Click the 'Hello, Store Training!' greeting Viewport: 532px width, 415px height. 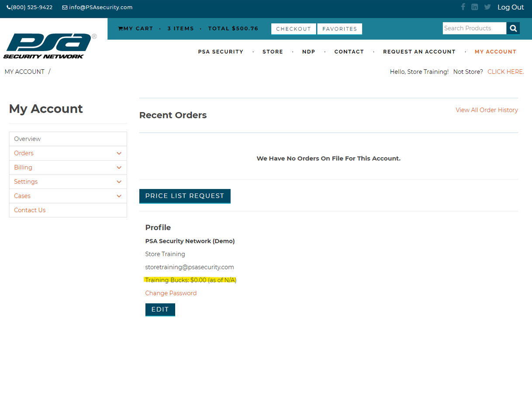click(x=419, y=72)
